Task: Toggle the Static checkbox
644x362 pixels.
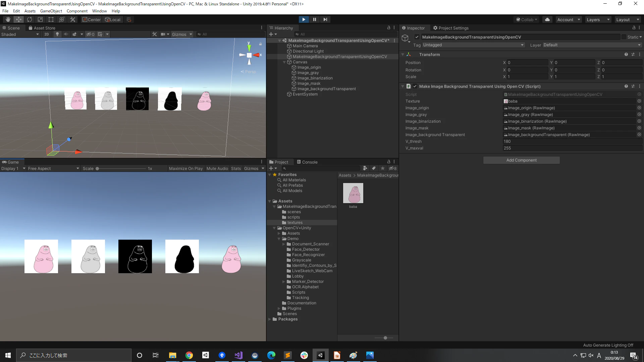Action: (624, 37)
